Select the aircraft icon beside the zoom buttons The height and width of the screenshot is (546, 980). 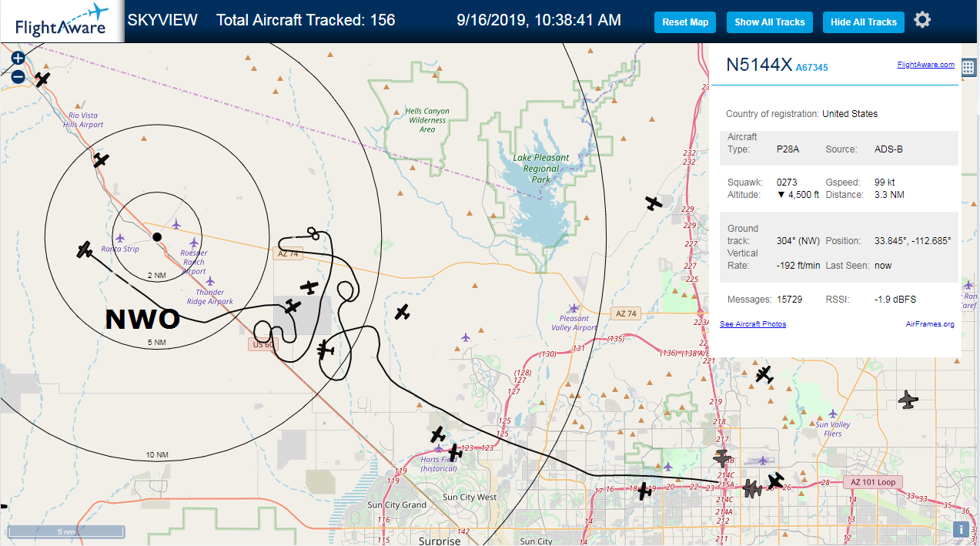click(42, 79)
